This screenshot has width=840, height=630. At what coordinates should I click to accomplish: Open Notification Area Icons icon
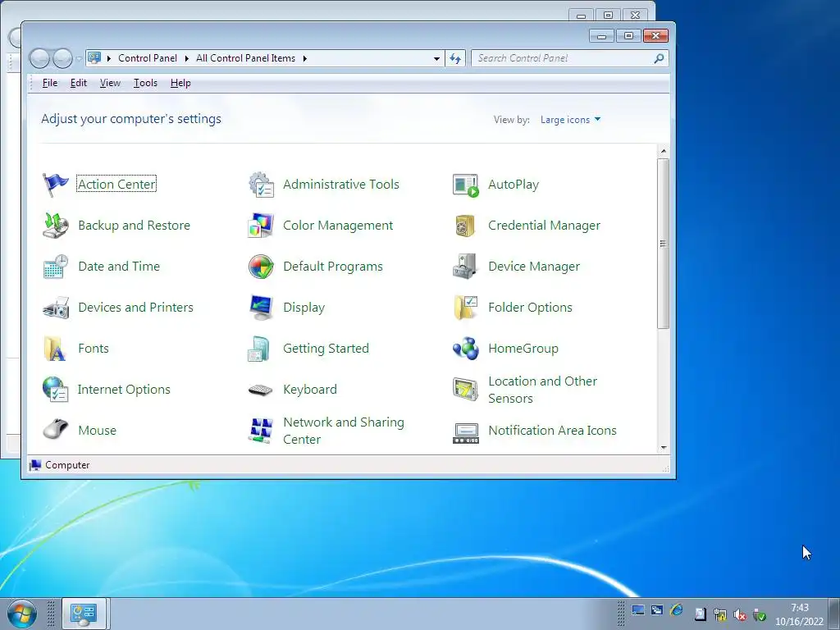466,433
